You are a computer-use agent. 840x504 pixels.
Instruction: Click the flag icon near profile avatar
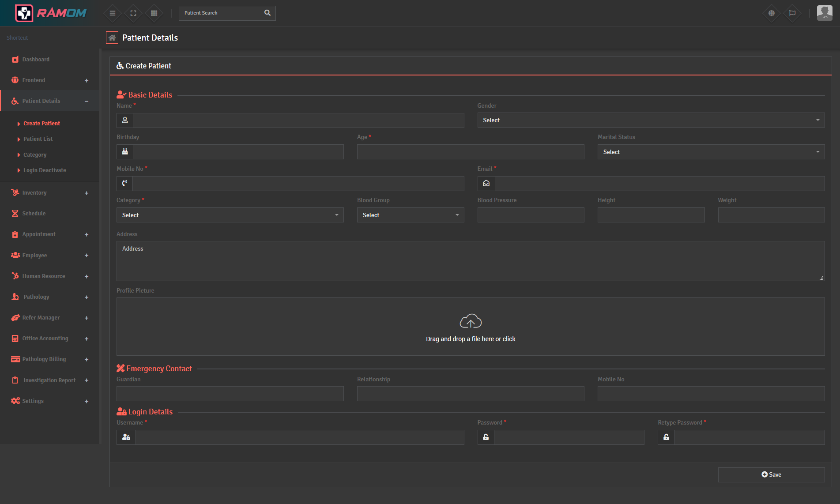click(x=792, y=13)
